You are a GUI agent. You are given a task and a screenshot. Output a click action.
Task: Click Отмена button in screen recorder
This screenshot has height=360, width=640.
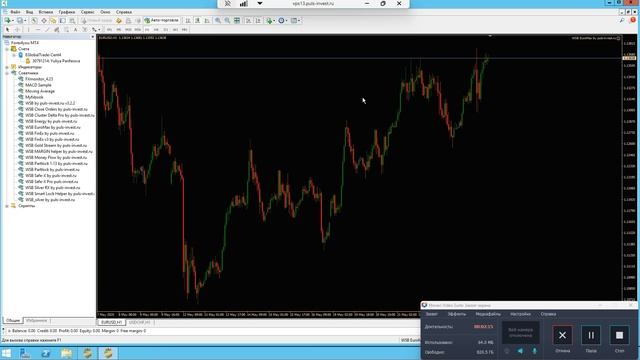(562, 336)
